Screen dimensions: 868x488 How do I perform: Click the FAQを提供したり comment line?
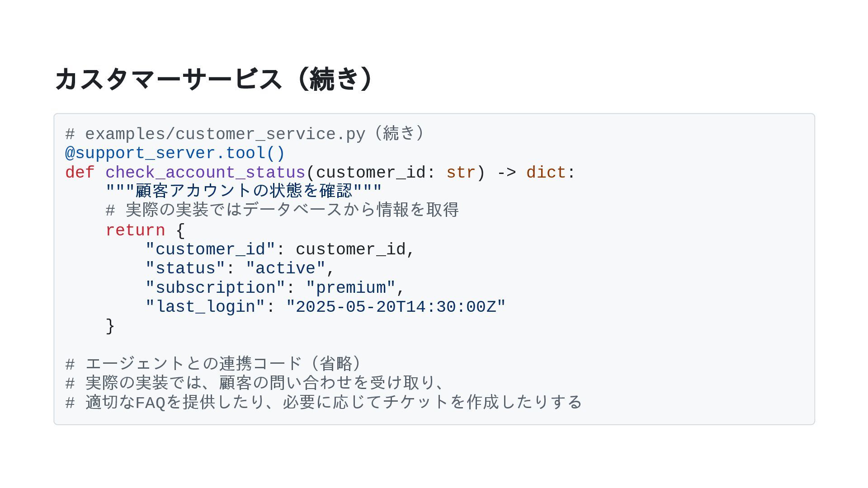[324, 402]
